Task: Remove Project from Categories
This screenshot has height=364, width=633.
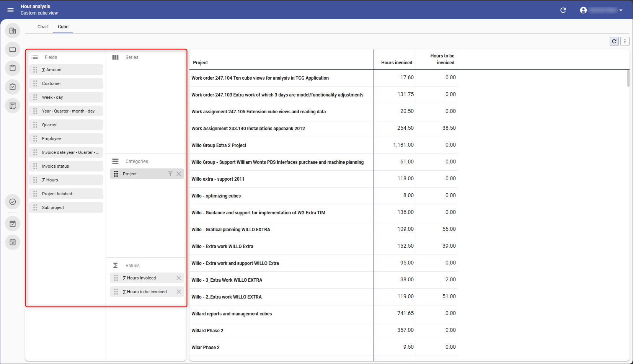Action: coord(179,174)
